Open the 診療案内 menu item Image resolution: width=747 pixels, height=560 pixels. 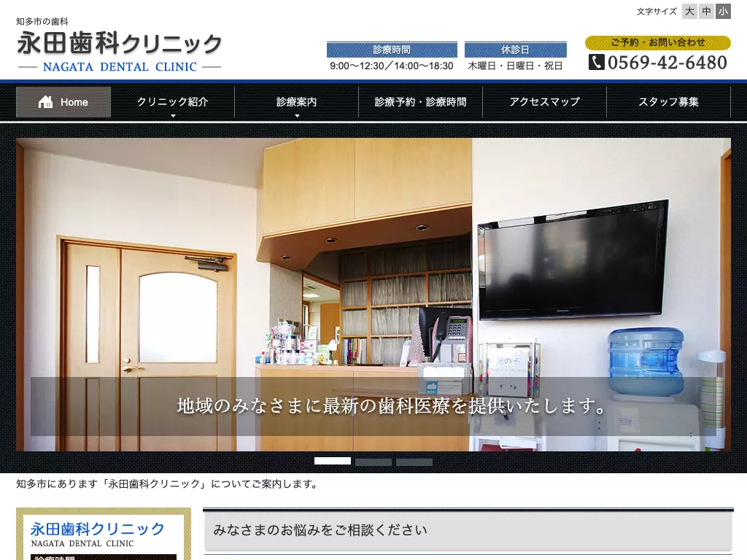pos(297,102)
